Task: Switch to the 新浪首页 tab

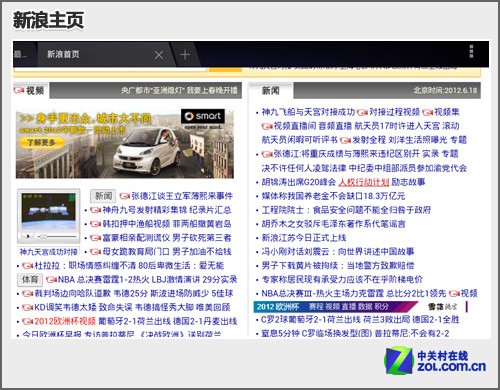Action: point(63,54)
